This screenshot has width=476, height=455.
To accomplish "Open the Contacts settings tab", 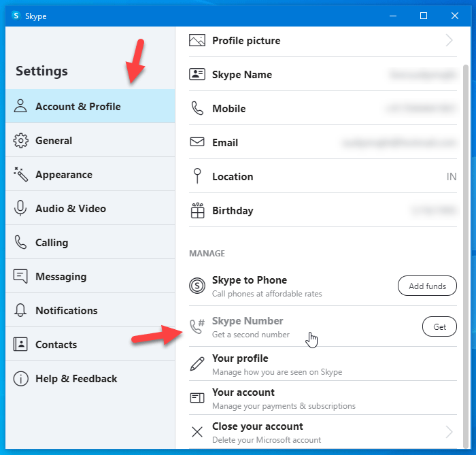I will [90, 344].
